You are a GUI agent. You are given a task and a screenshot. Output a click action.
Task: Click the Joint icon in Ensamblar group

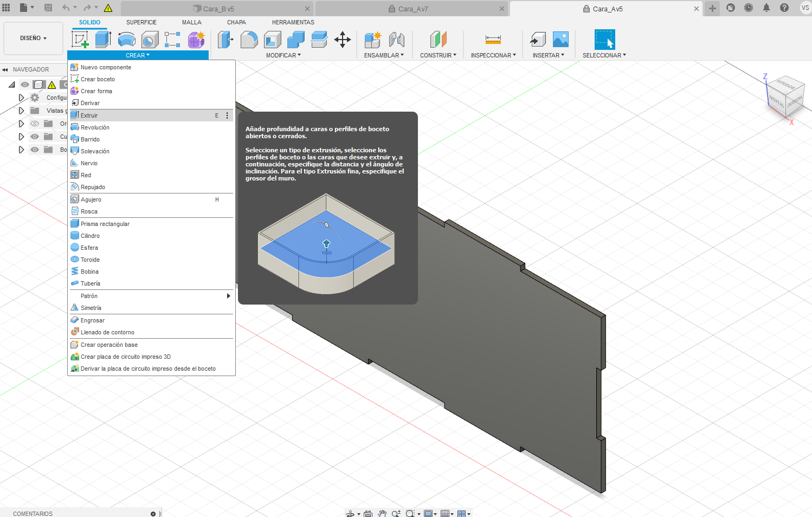coord(397,40)
